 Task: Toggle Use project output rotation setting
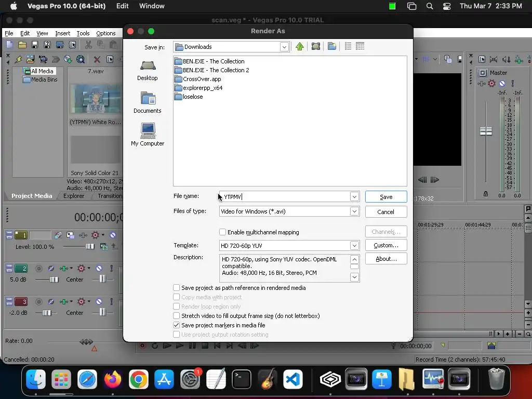pyautogui.click(x=177, y=335)
